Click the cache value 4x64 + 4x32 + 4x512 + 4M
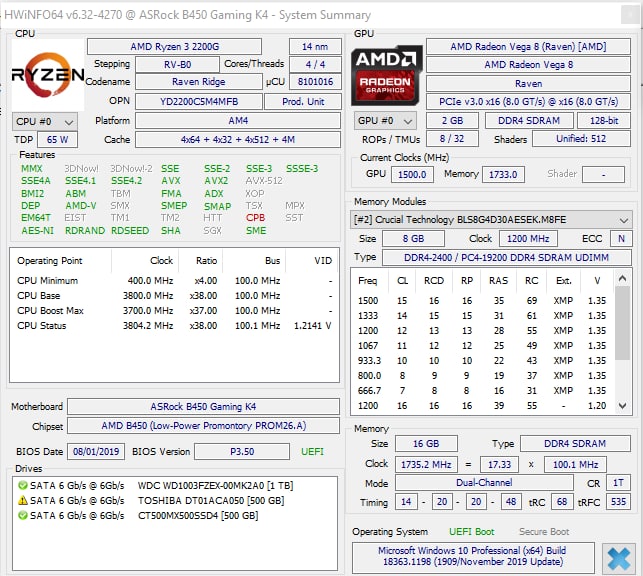This screenshot has height=576, width=643. point(238,139)
